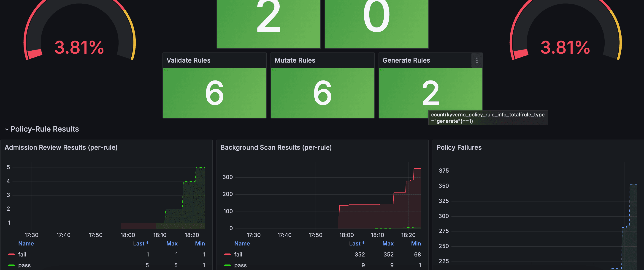
Task: Toggle the pass series in Admission Review legend
Action: coord(24,265)
